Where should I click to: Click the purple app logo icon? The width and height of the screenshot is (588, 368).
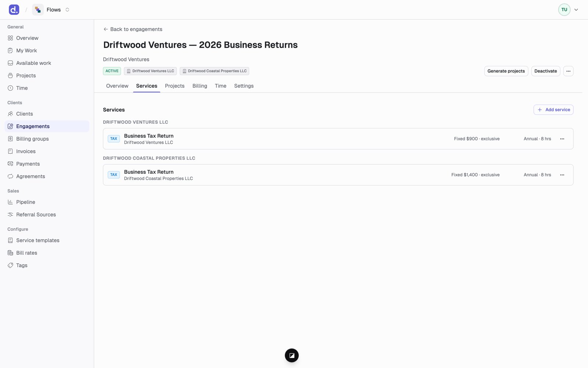click(14, 10)
